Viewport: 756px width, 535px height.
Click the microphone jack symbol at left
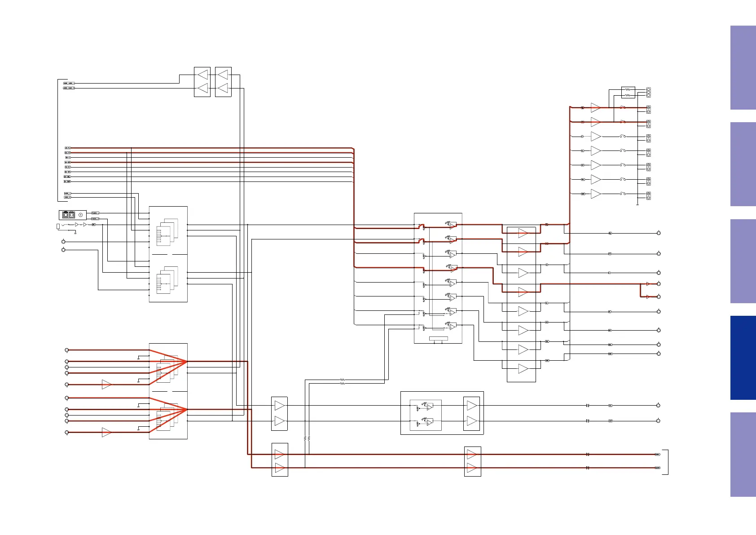pyautogui.click(x=58, y=226)
